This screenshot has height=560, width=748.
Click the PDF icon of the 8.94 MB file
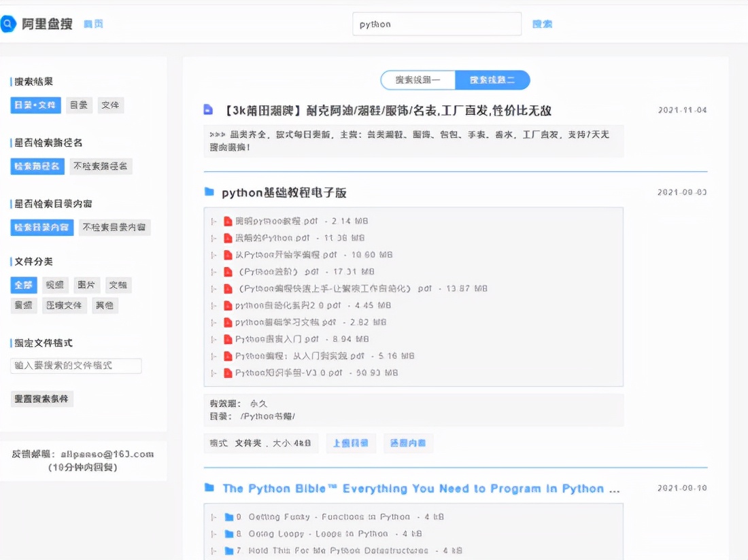point(228,339)
